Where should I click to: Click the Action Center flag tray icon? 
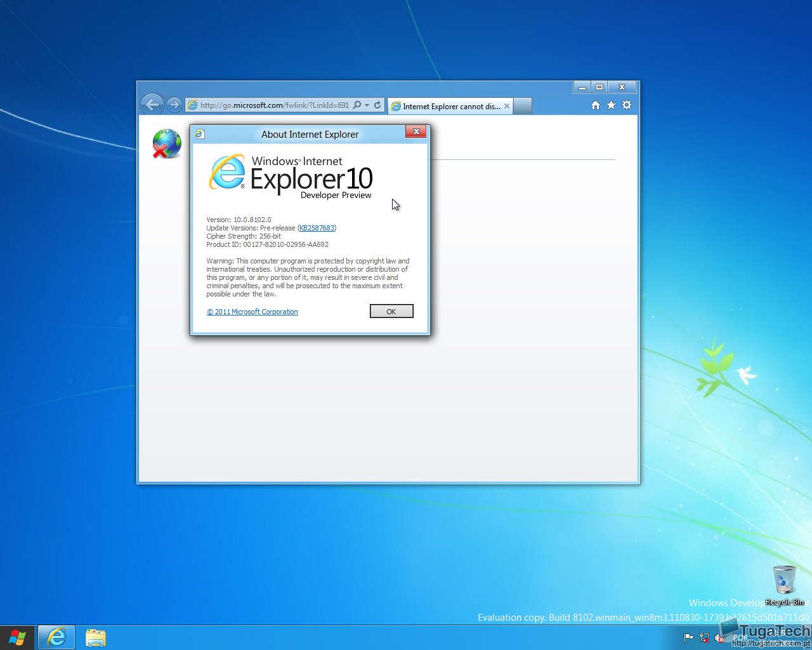[x=688, y=638]
